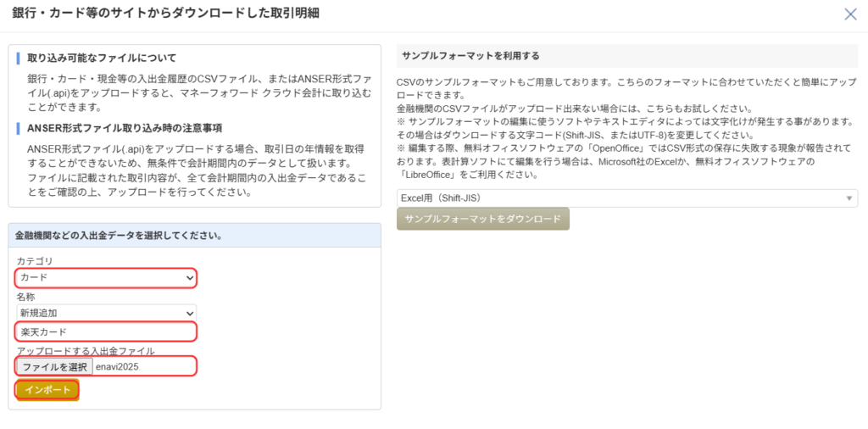Click the ANSER形式ファイル取り込み時の注意事項 heading

pos(125,128)
